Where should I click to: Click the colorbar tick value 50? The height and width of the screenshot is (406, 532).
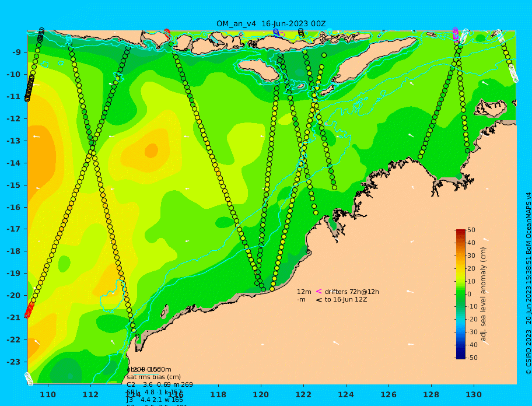tap(471, 230)
